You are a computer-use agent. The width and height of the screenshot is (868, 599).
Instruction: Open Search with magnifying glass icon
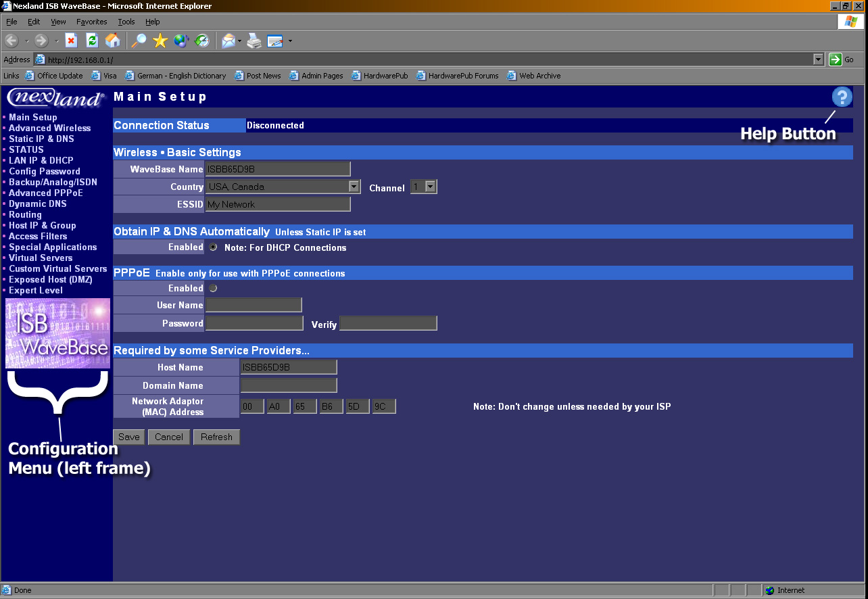[x=139, y=41]
